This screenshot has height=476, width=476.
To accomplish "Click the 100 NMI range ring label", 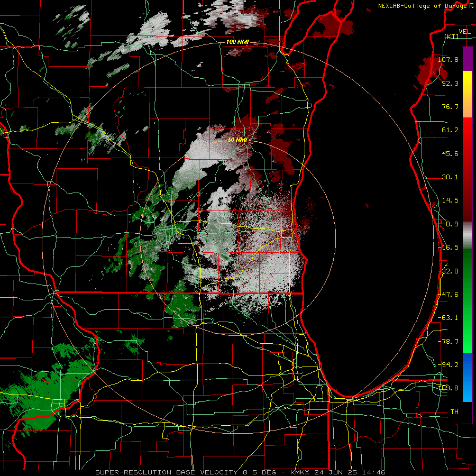I will pos(237,42).
